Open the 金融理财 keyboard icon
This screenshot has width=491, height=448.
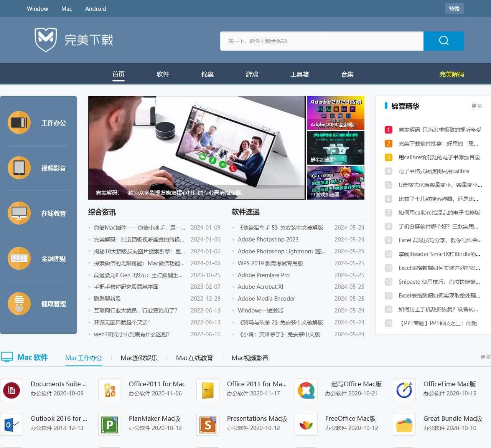coord(19,258)
